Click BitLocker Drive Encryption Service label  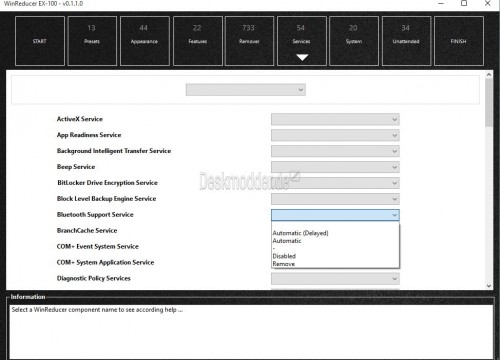(107, 183)
